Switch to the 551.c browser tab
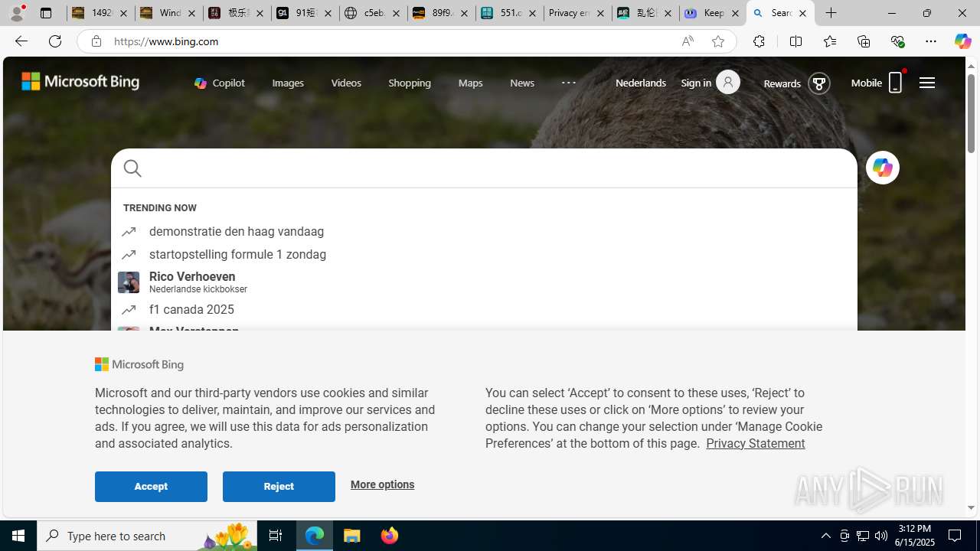The image size is (980, 551). click(509, 13)
